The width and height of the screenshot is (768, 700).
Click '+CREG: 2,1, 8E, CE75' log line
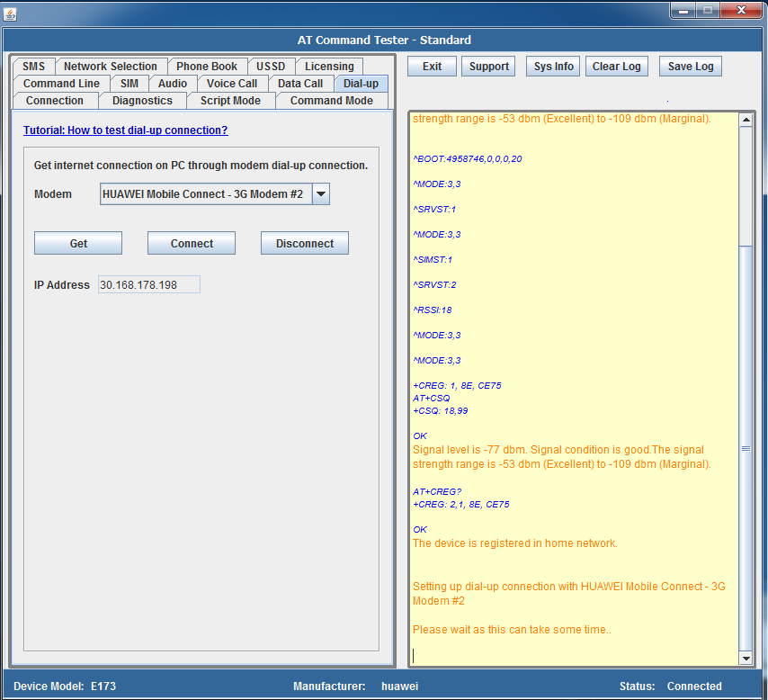tap(461, 505)
